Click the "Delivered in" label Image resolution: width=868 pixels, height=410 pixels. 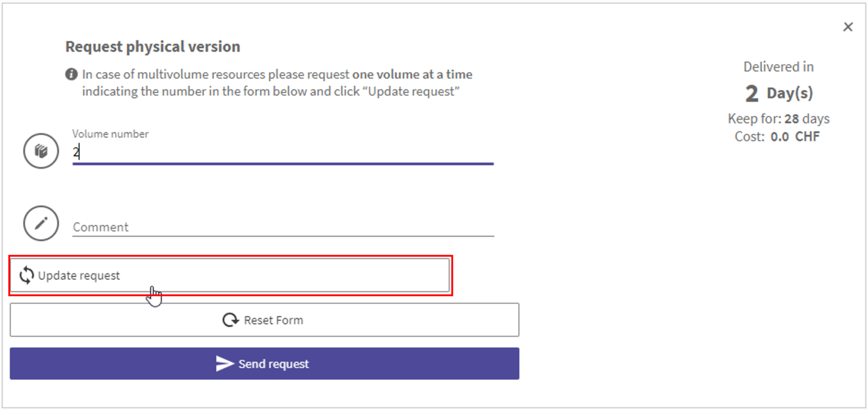[778, 67]
